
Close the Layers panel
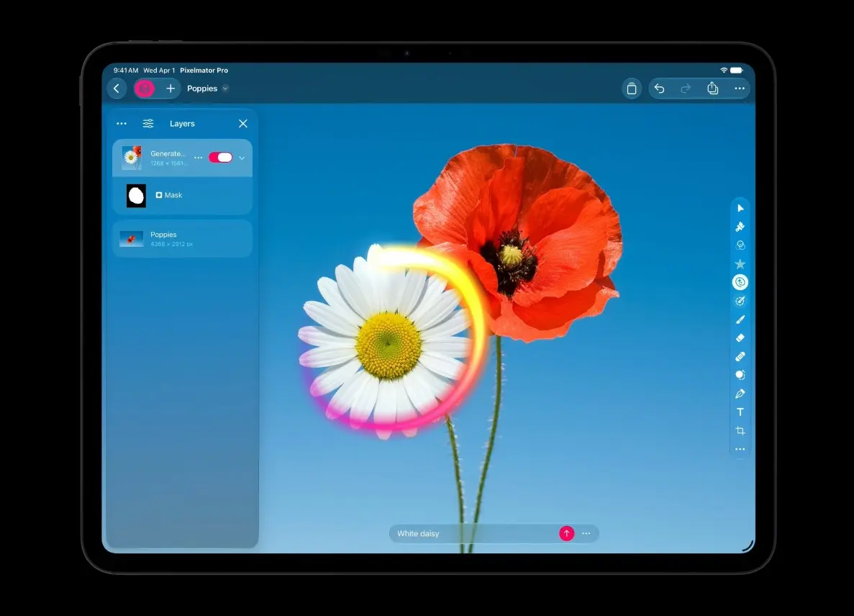(x=243, y=124)
